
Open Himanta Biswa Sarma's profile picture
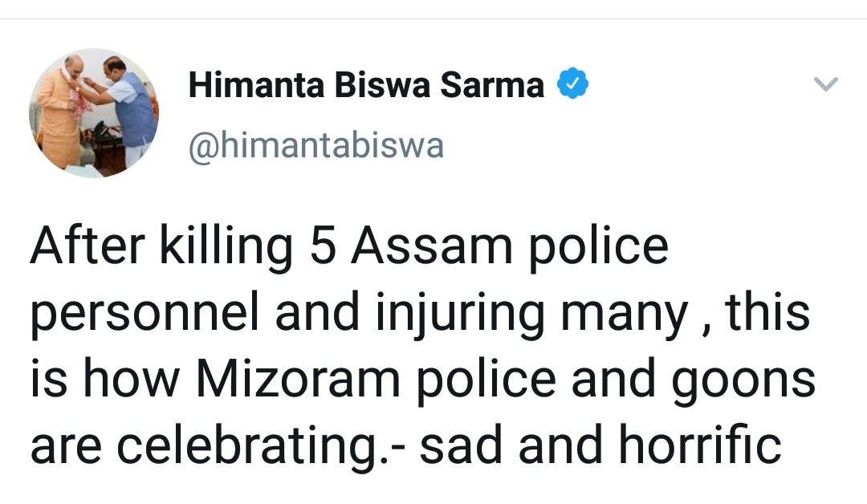pos(94,113)
